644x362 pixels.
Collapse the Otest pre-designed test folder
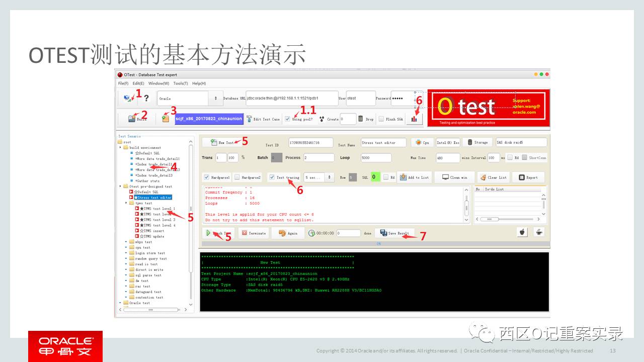click(121, 186)
